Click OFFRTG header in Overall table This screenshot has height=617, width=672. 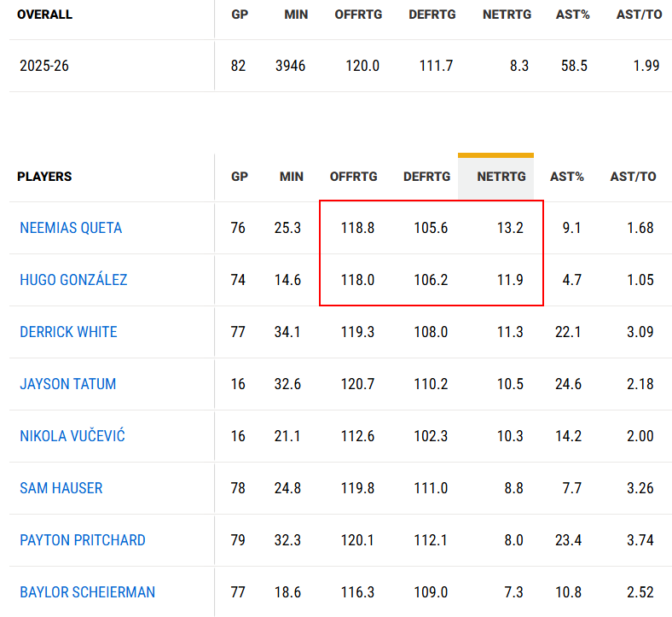pyautogui.click(x=358, y=15)
